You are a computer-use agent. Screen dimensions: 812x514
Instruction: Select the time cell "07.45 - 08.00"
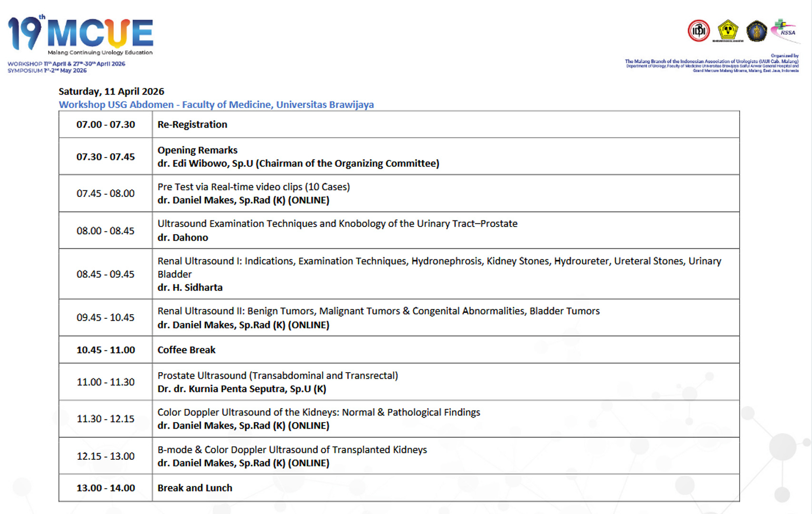pyautogui.click(x=106, y=193)
